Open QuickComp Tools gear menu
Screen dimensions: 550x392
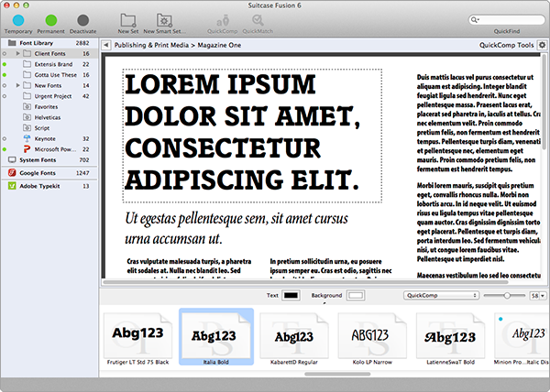pos(542,45)
